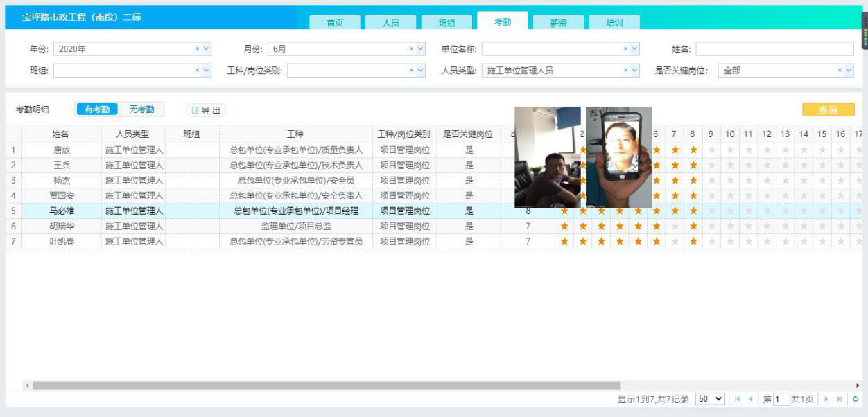This screenshot has width=868, height=417.
Task: Click 贾国安's gray day 15 star
Action: [x=822, y=195]
